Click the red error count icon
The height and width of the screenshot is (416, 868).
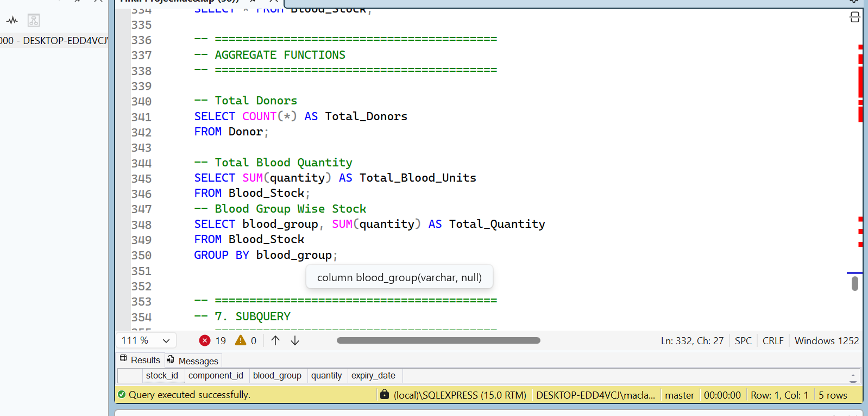205,340
